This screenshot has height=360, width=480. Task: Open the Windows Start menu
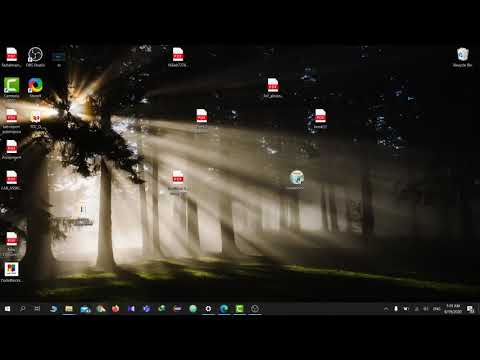(x=7, y=309)
